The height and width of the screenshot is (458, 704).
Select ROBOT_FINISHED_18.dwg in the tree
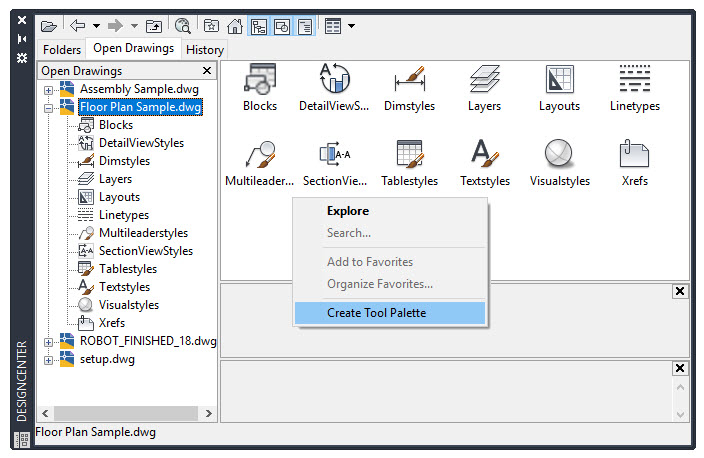[148, 341]
